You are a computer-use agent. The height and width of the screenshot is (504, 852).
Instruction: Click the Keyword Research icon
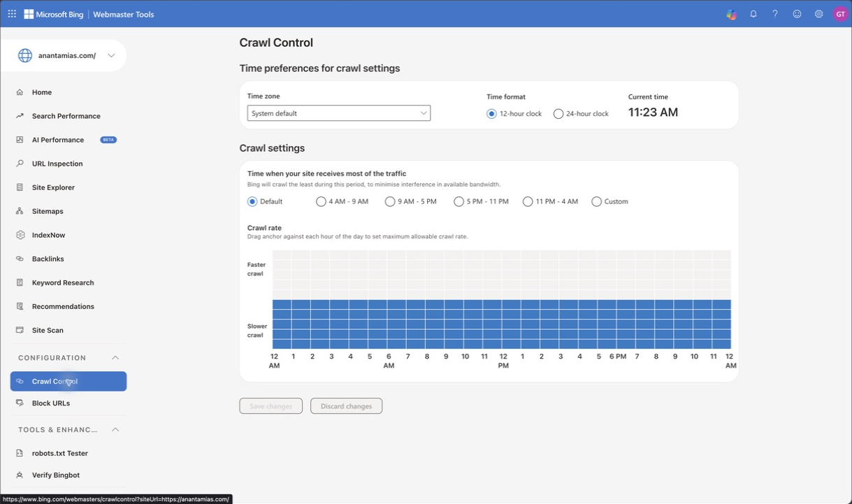click(x=20, y=282)
